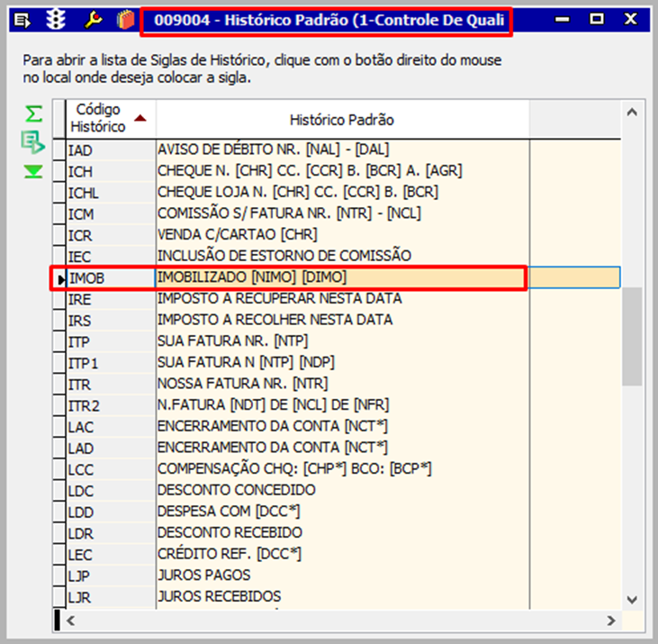Select the ICH code cell
The image size is (658, 644).
pyautogui.click(x=111, y=171)
